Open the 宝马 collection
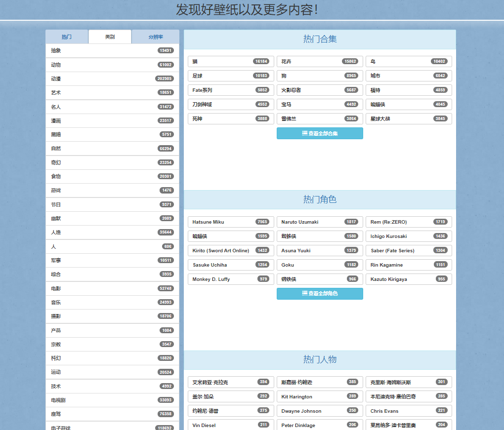 (x=320, y=104)
